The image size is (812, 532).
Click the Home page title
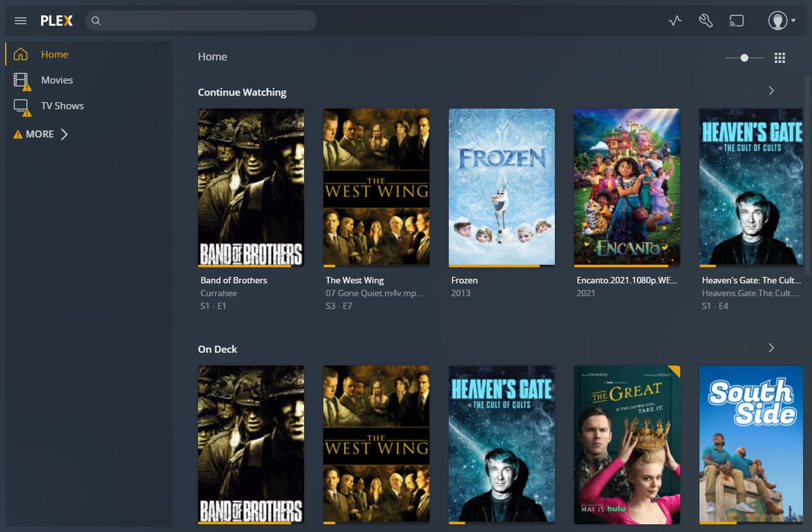click(212, 57)
